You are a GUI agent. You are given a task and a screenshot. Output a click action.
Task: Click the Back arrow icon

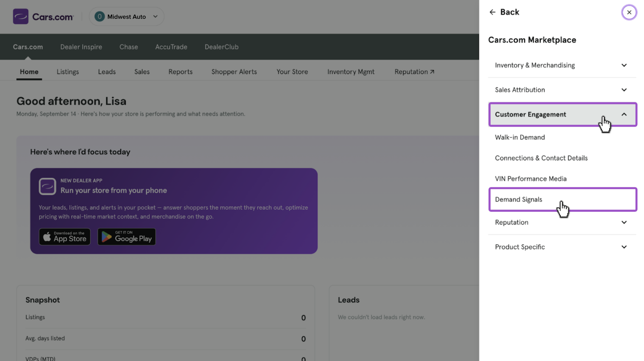pyautogui.click(x=492, y=12)
